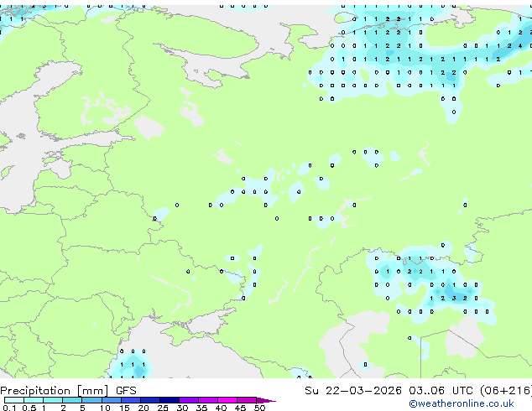Screen dimensions: 532x411
Task: Click the over-50 mm legend arrow tip
Action: click(x=266, y=401)
